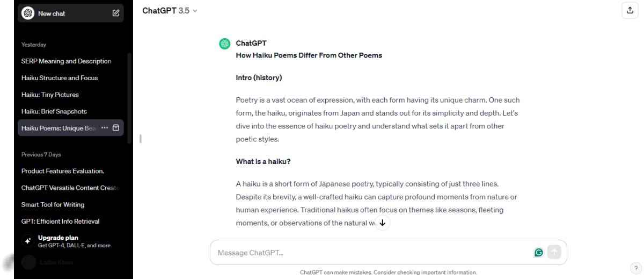The image size is (644, 279).
Task: Open Haiku Structure and Focus chat
Action: [60, 78]
